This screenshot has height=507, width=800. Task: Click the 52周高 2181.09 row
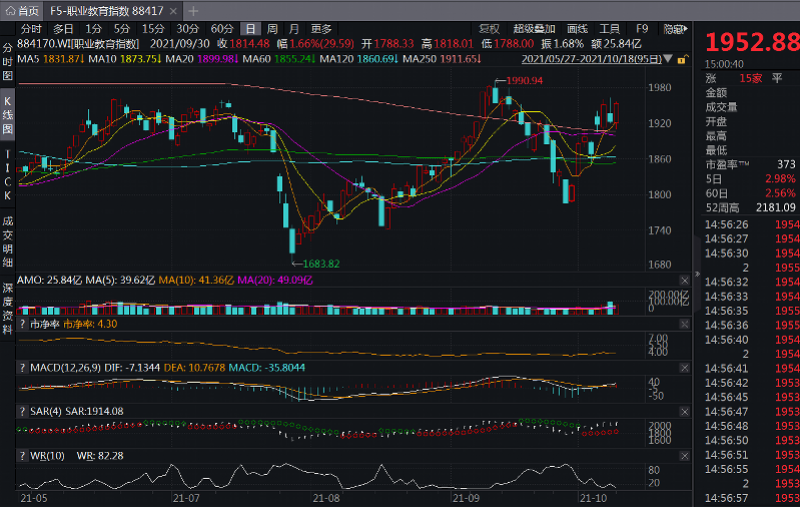coord(751,208)
